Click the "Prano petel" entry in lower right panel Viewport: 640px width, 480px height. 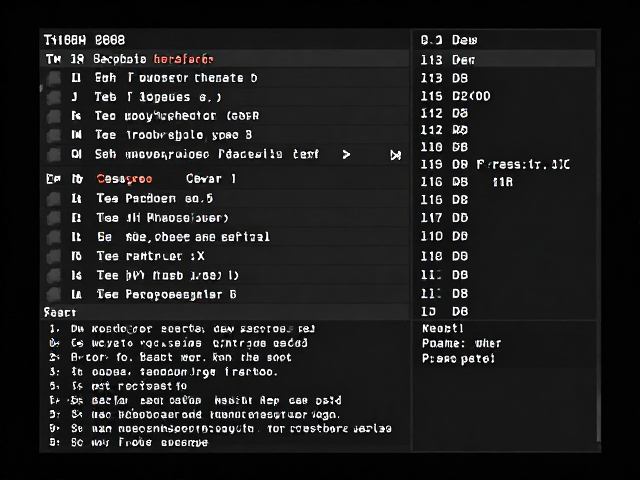[x=458, y=359]
